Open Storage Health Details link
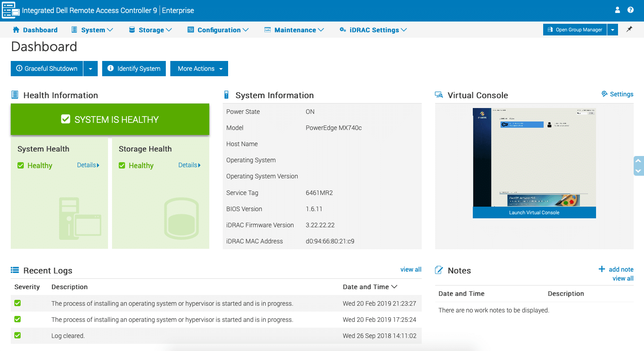Screen dimensions: 644x351 (190, 165)
